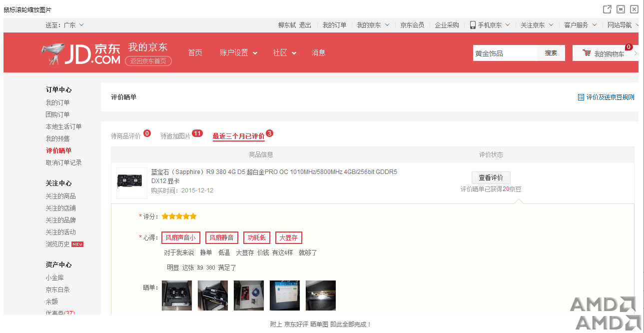This screenshot has width=644, height=333.
Task: Open the fifth review photo thumbnail
Action: click(321, 295)
